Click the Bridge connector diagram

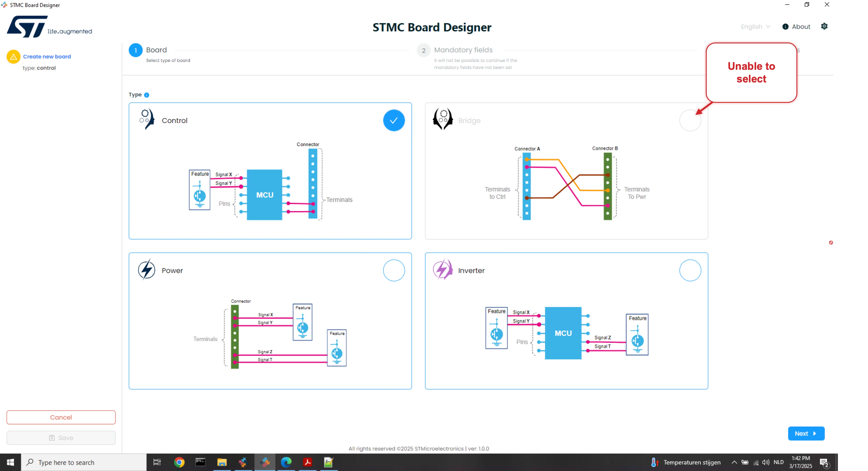[x=567, y=183]
